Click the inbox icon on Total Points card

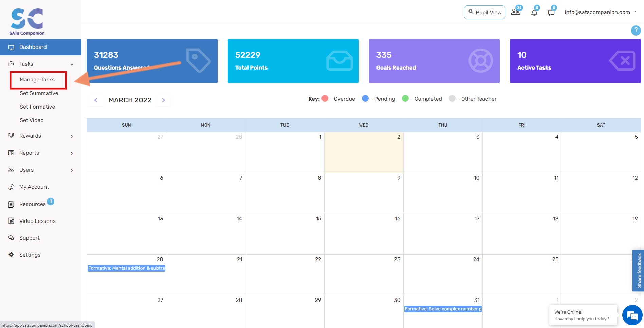coord(339,61)
